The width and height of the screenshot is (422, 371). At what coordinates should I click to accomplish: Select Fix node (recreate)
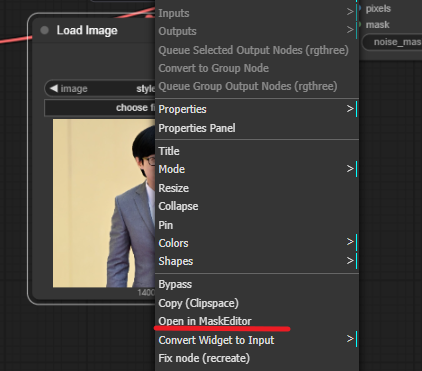tap(257, 358)
